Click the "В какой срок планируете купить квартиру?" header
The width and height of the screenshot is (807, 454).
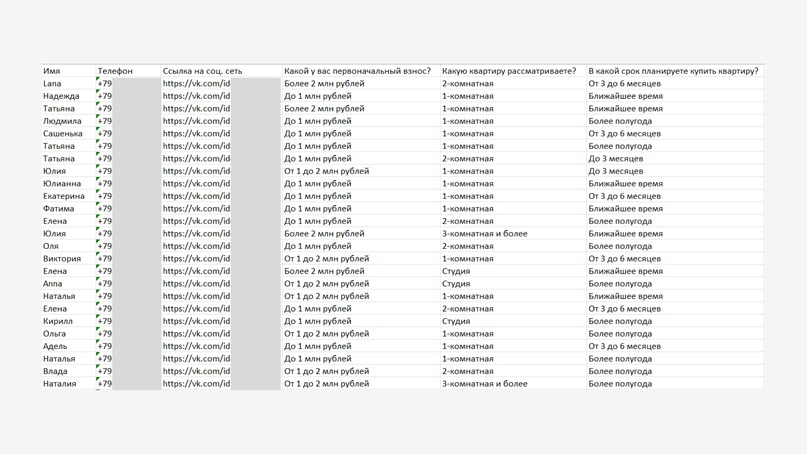673,71
